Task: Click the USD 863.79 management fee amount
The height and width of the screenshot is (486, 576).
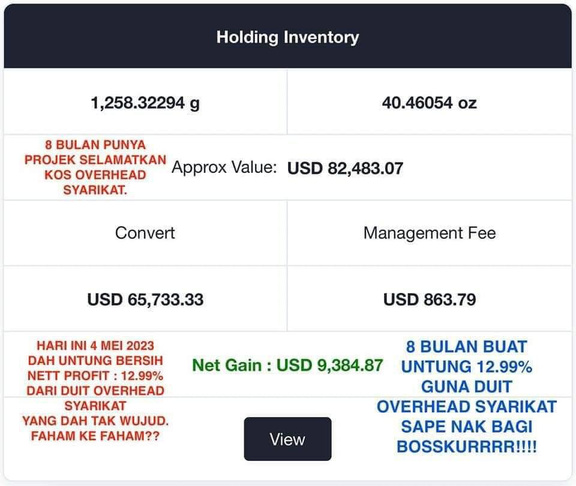Action: [429, 299]
